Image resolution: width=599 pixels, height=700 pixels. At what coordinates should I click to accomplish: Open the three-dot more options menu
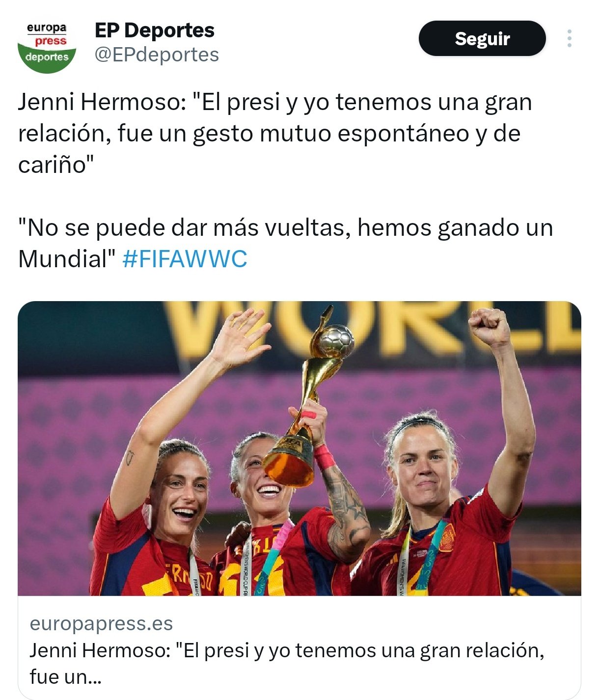click(x=569, y=38)
